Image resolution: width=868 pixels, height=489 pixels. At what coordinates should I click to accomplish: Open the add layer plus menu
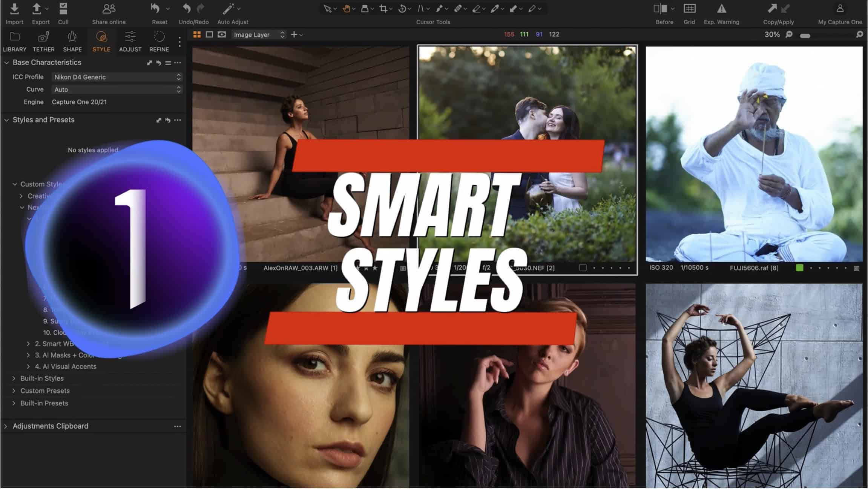[296, 35]
